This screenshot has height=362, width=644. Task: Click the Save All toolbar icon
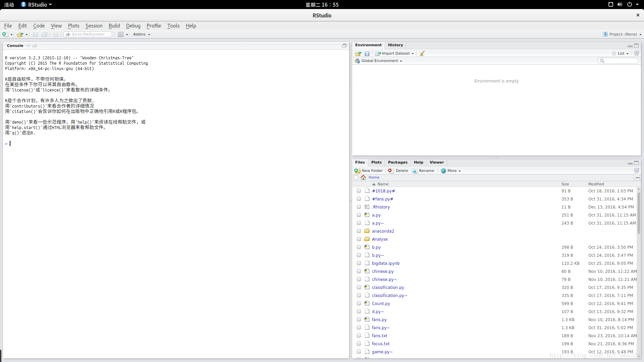45,34
